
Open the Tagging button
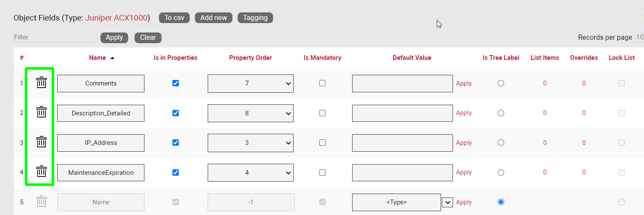[255, 18]
